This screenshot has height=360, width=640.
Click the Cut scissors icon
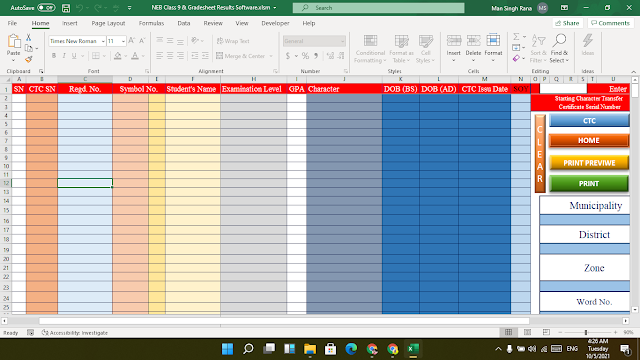tap(29, 38)
